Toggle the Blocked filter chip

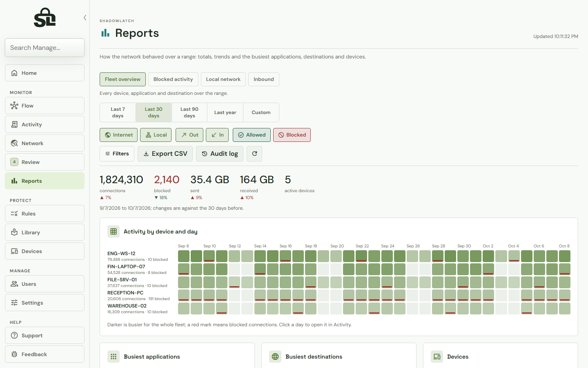292,135
